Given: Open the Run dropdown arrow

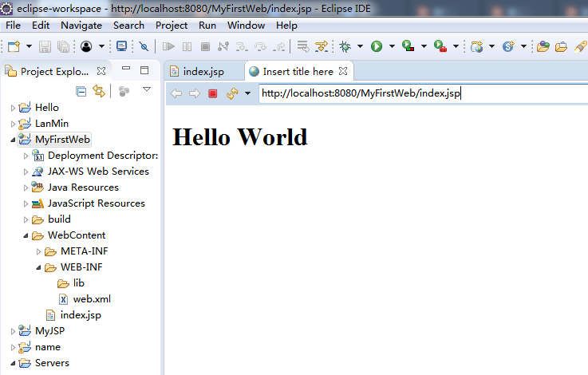Looking at the screenshot, I should [x=392, y=46].
